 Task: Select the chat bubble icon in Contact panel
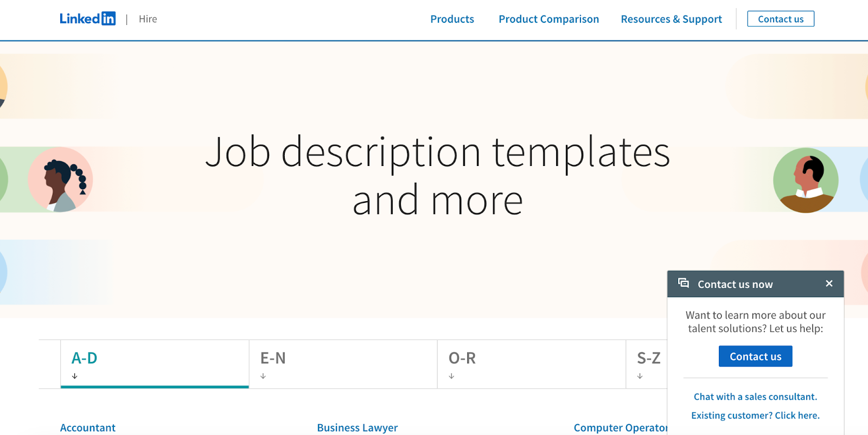click(683, 283)
